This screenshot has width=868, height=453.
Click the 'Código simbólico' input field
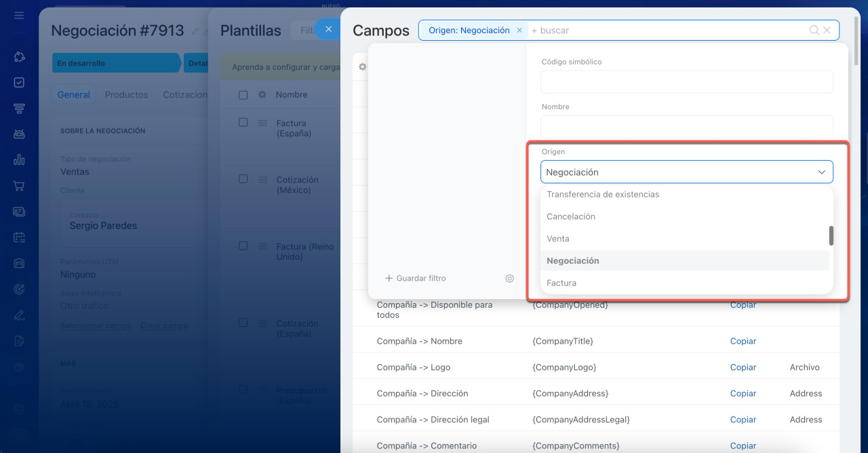click(x=686, y=82)
